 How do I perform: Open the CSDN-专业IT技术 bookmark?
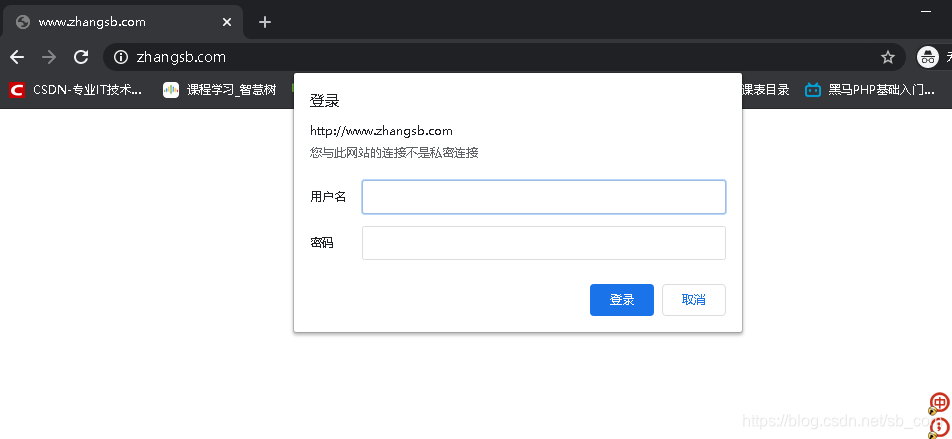point(76,90)
